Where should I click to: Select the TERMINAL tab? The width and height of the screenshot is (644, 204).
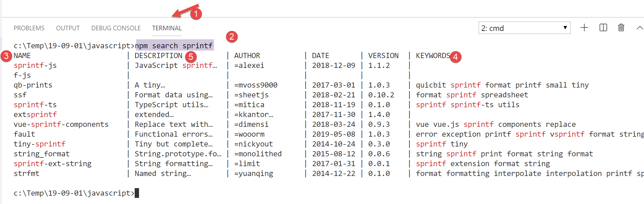tap(167, 28)
